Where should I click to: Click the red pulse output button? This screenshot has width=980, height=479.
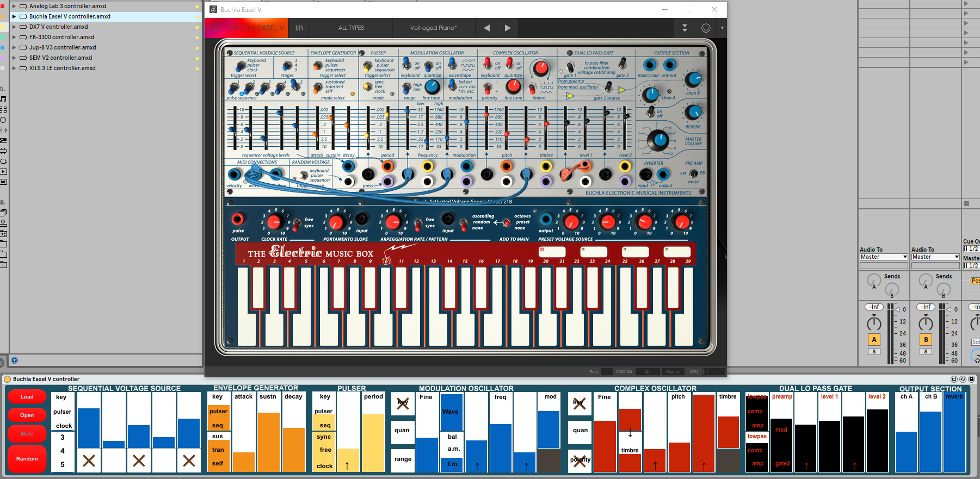click(x=237, y=219)
